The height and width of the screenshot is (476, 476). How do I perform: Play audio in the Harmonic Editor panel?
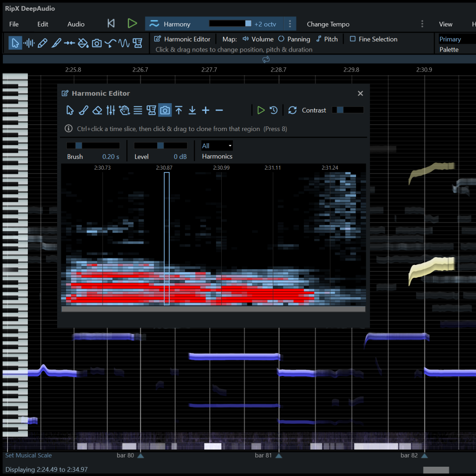click(260, 110)
